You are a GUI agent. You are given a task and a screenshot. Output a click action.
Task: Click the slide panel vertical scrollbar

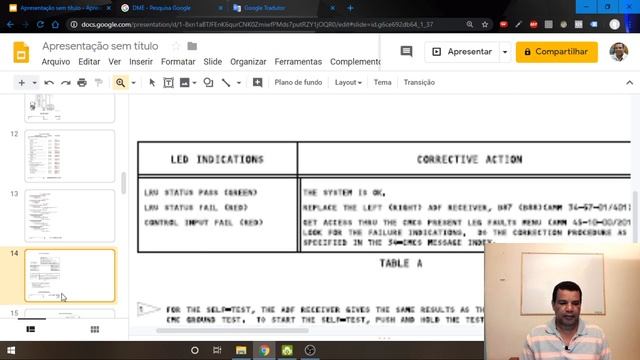click(x=124, y=183)
